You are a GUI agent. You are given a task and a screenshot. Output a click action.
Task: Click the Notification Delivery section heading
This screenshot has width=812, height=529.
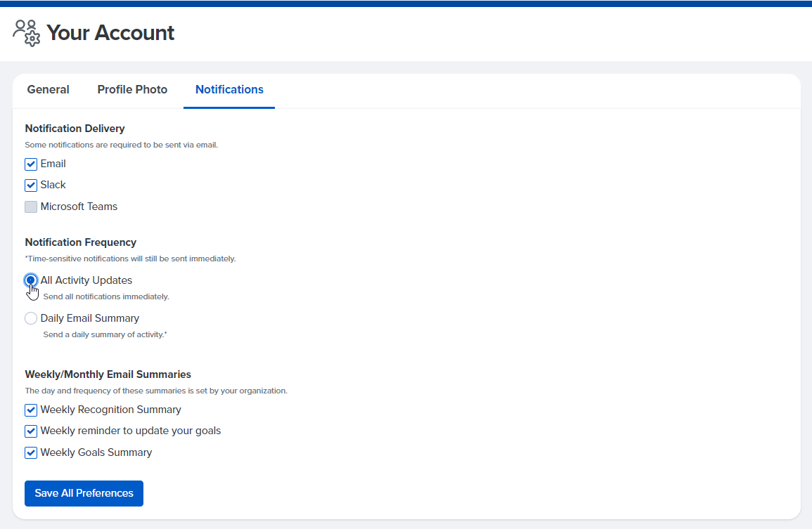click(x=75, y=129)
